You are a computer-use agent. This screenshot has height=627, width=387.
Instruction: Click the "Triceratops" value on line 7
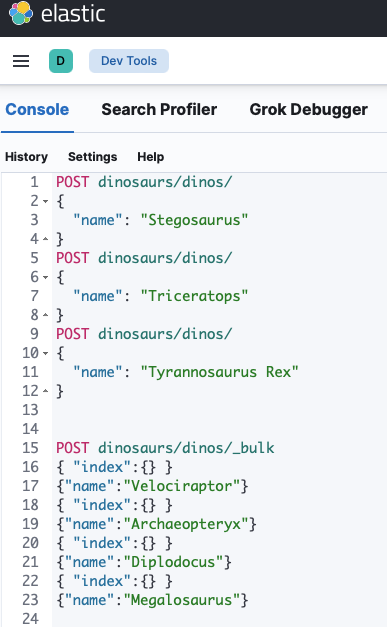click(x=194, y=296)
